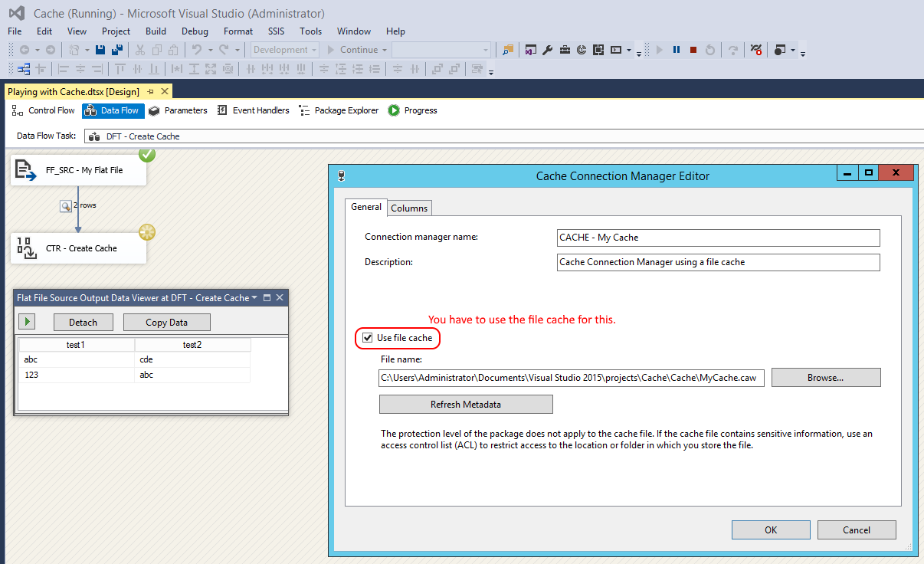
Task: Click the Navigate Backward icon
Action: click(25, 50)
